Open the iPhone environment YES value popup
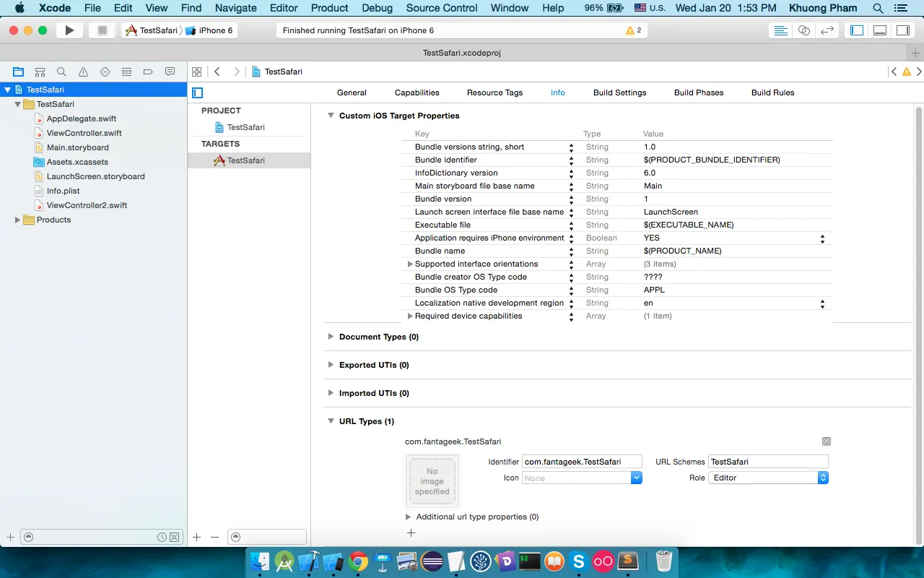The width and height of the screenshot is (924, 578). pos(822,238)
